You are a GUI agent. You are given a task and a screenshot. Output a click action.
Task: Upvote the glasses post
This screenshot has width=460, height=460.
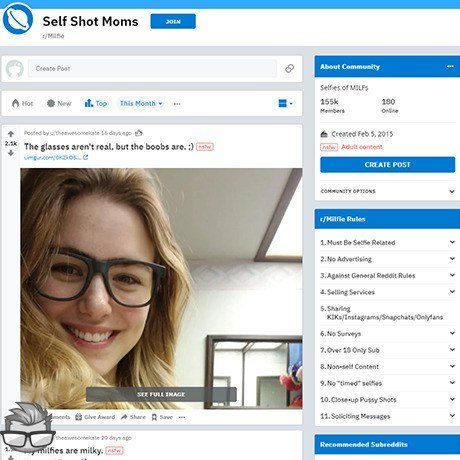coord(11,134)
